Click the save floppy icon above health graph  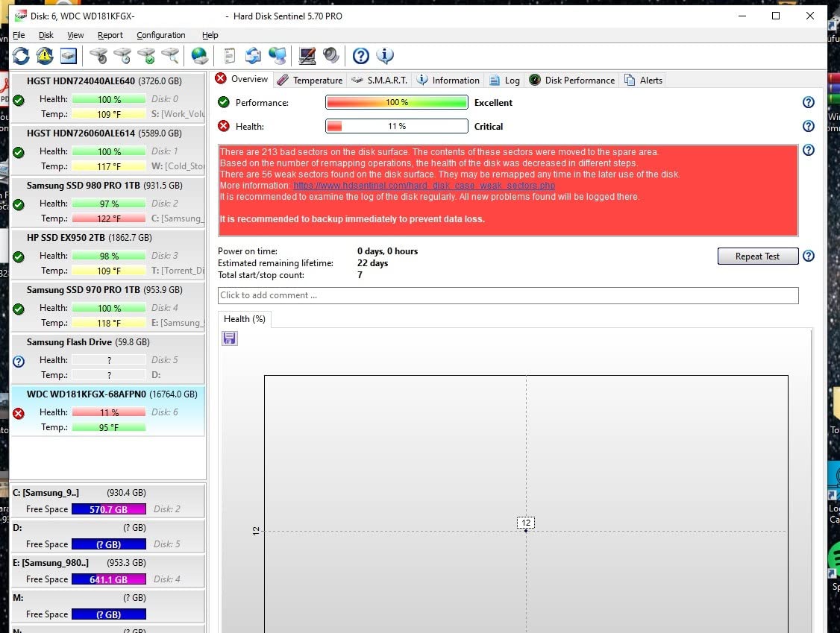click(230, 338)
